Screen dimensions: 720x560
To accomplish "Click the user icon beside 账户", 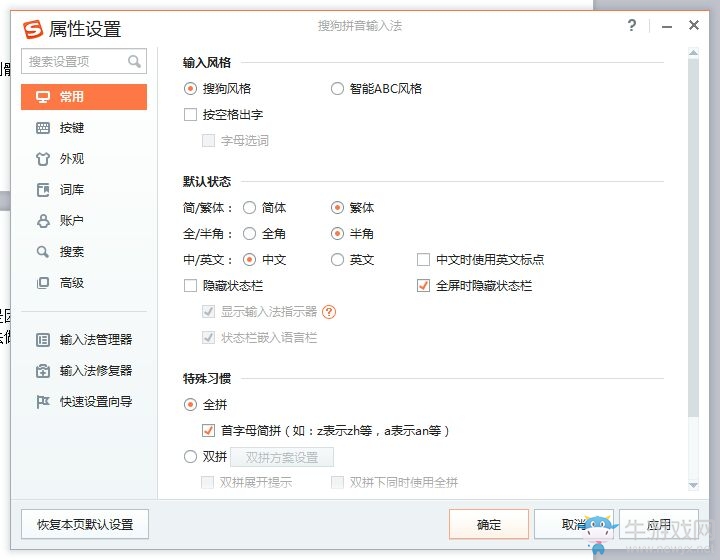I will 43,221.
